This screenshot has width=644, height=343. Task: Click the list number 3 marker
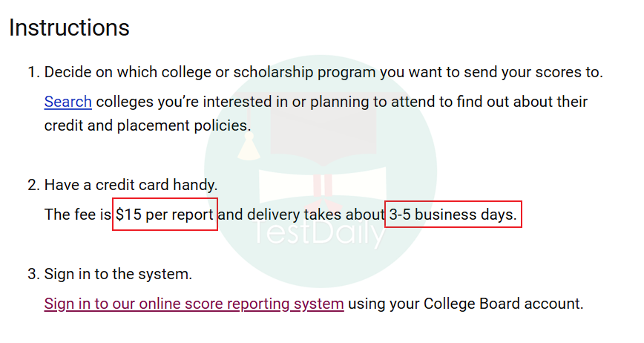tap(33, 274)
